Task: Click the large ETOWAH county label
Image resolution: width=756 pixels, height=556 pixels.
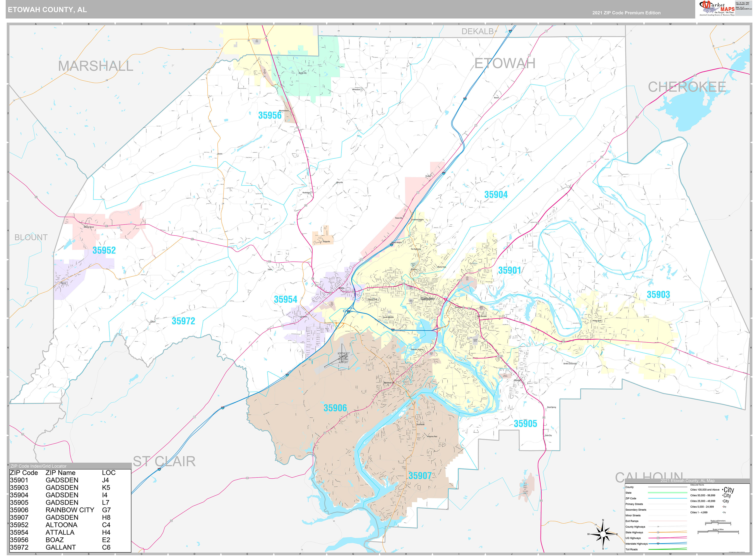Action: point(505,63)
